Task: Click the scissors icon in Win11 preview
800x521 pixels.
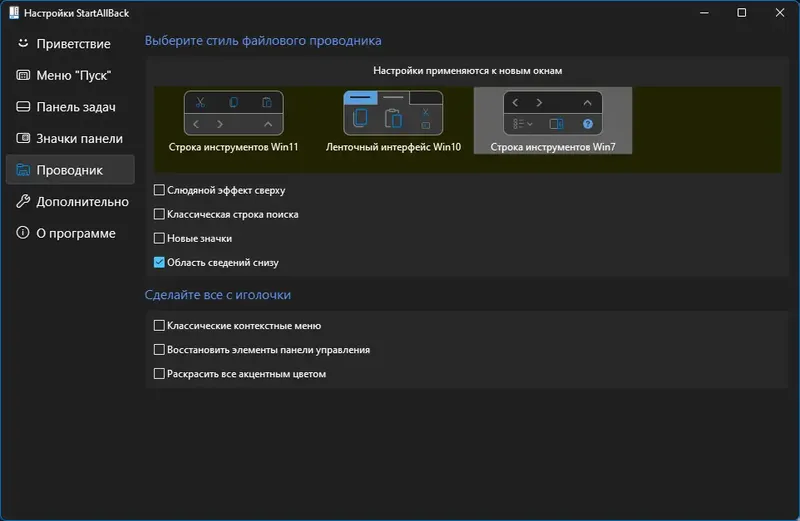Action: (x=200, y=103)
